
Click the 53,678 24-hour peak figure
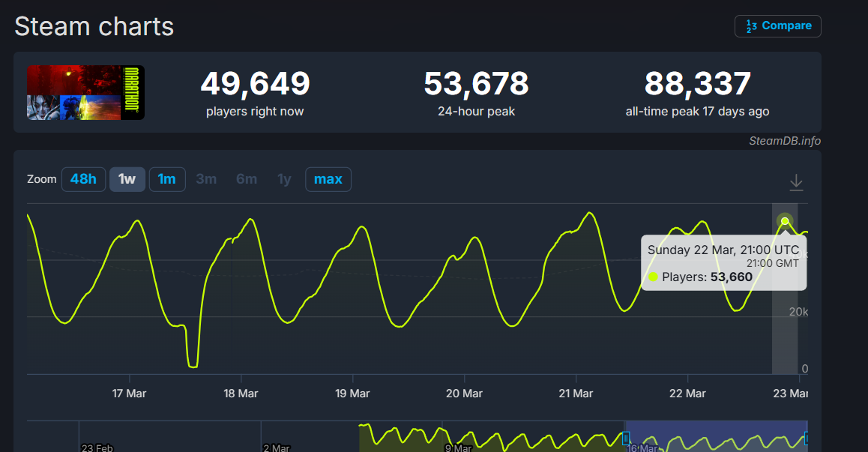[x=477, y=84]
